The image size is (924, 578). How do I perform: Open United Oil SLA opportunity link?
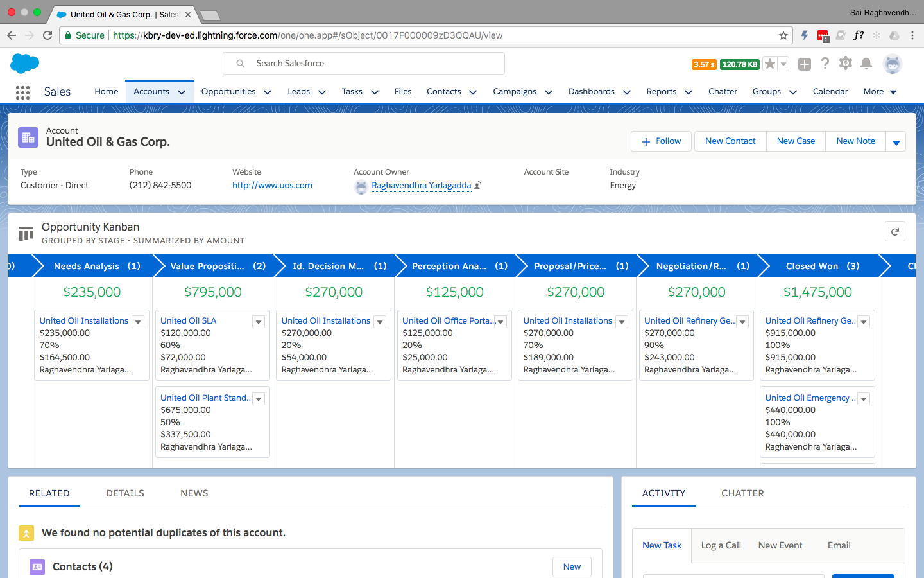coord(189,321)
